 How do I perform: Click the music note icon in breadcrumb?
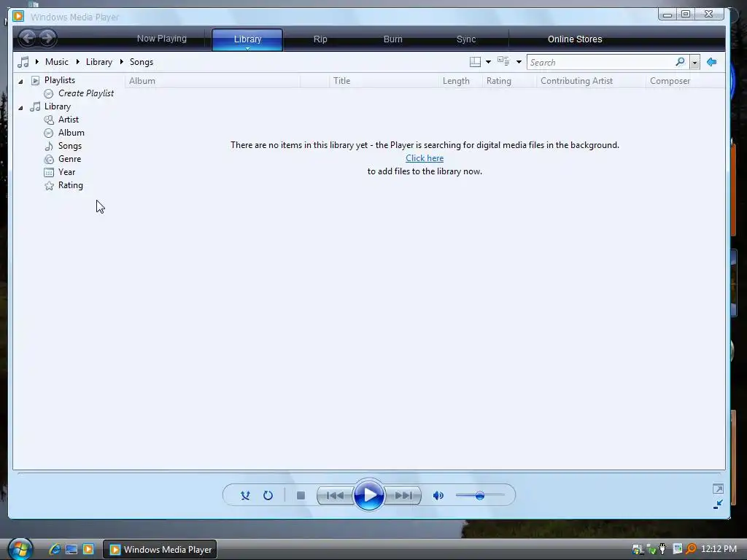click(23, 62)
